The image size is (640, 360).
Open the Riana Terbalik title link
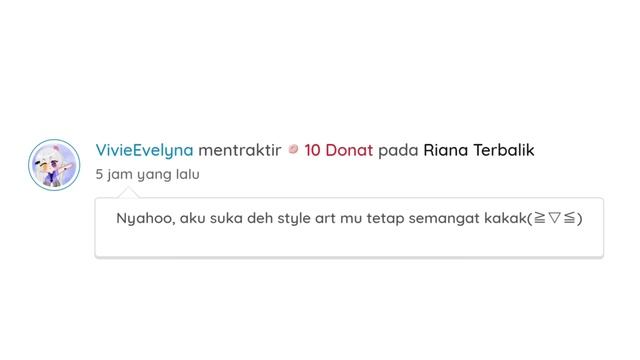pyautogui.click(x=479, y=150)
